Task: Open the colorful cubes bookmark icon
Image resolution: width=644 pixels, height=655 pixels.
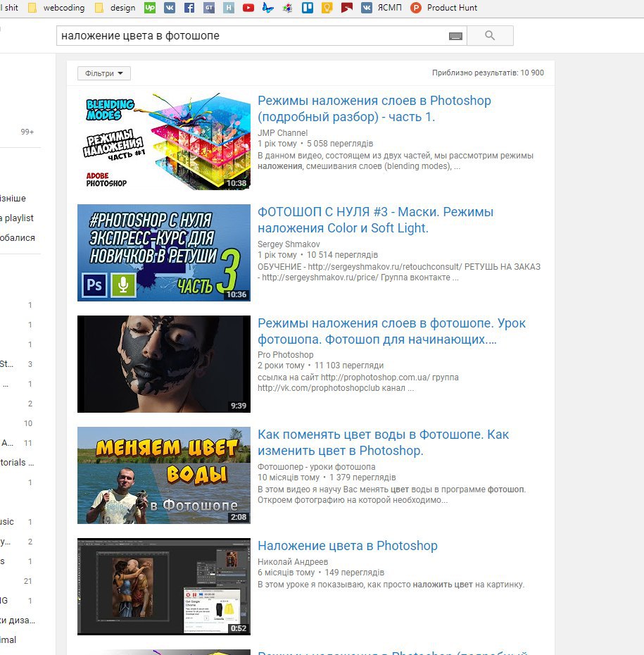Action: pos(288,8)
